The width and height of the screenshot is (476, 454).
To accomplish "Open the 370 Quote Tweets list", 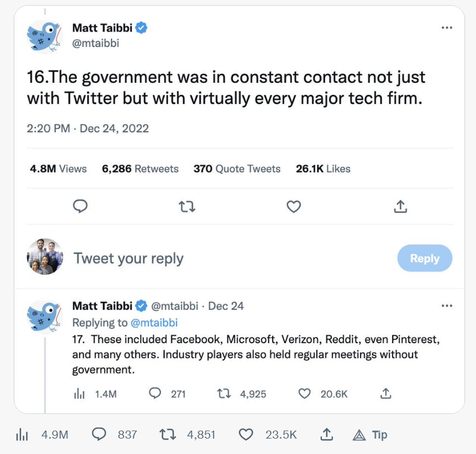I will (237, 169).
